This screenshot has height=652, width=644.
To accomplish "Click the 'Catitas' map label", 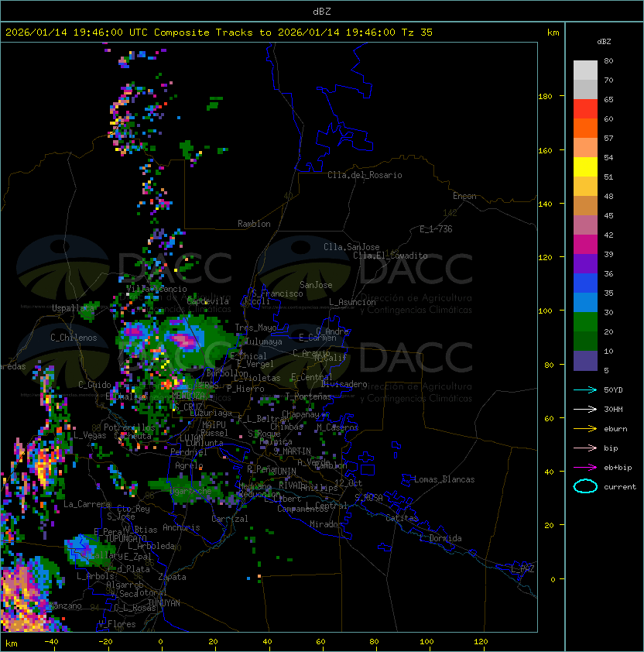I will click(x=402, y=518).
